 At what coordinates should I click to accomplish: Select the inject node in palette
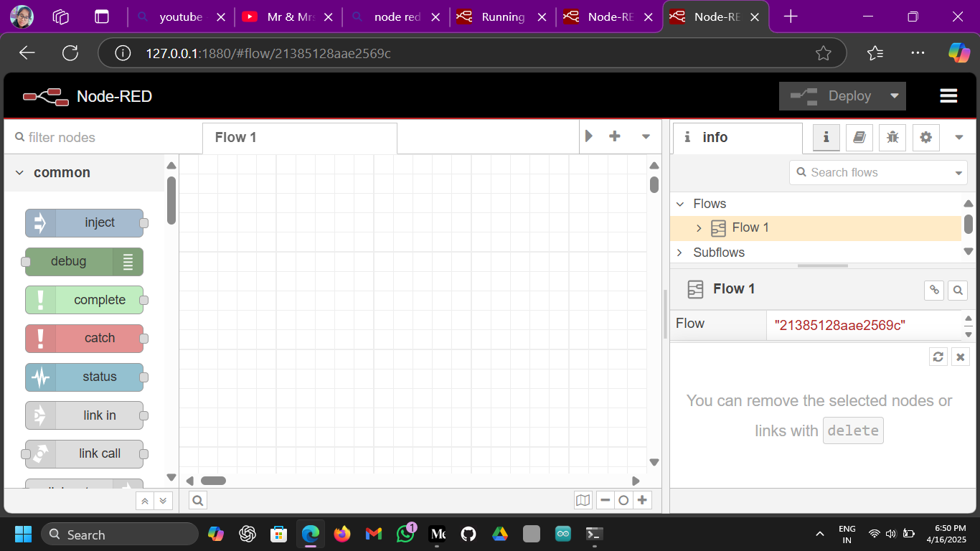85,222
